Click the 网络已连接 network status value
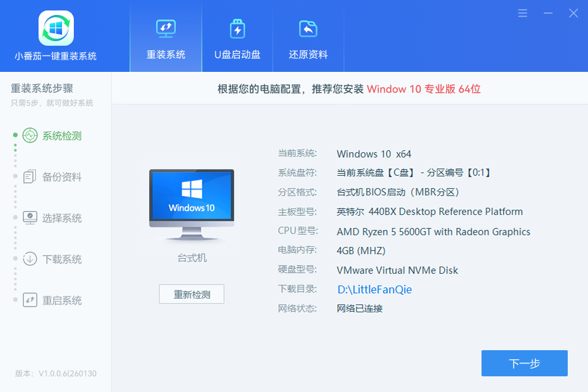The height and width of the screenshot is (392, 588). click(359, 309)
